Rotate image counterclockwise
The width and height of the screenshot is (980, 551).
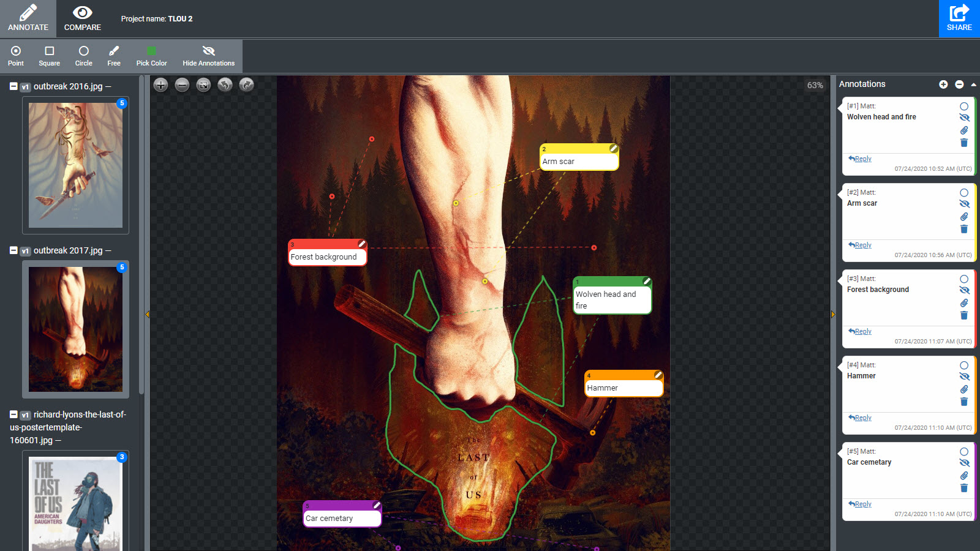point(225,85)
